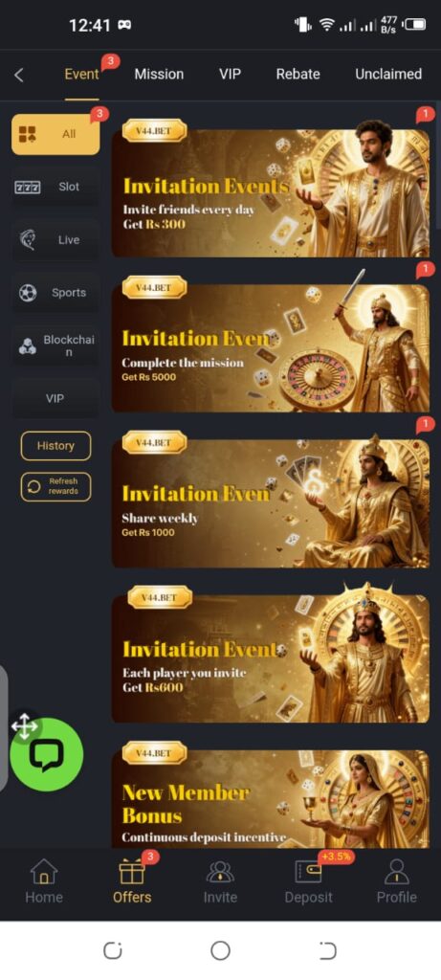
Task: Go to Home in bottom navigation
Action: pos(44,881)
